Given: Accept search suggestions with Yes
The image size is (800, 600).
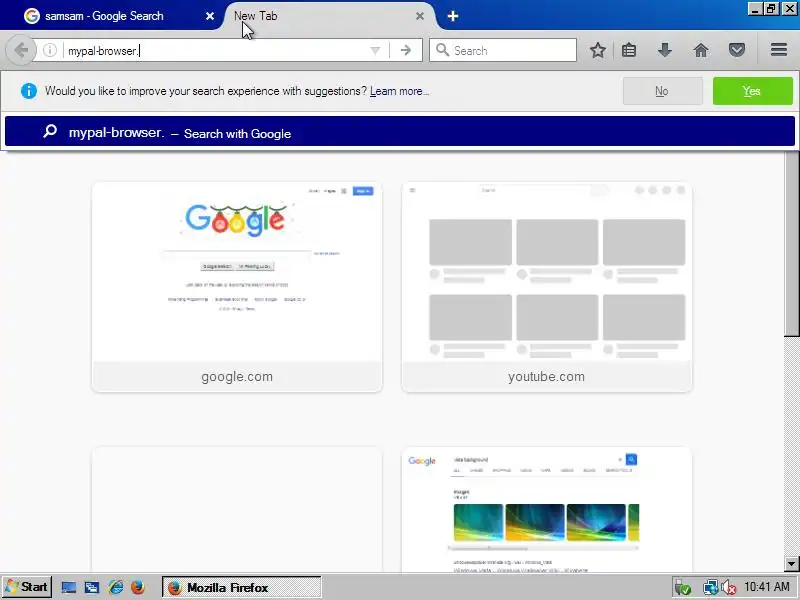Looking at the screenshot, I should [x=752, y=91].
